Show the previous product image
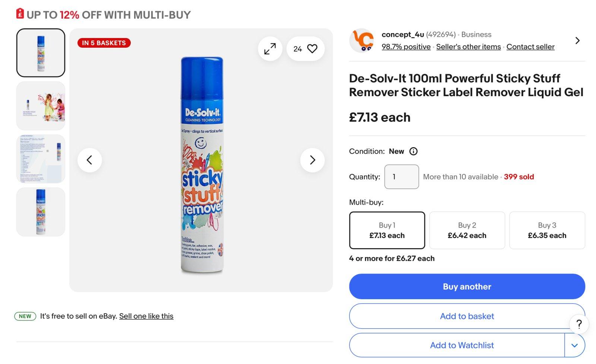 click(89, 160)
